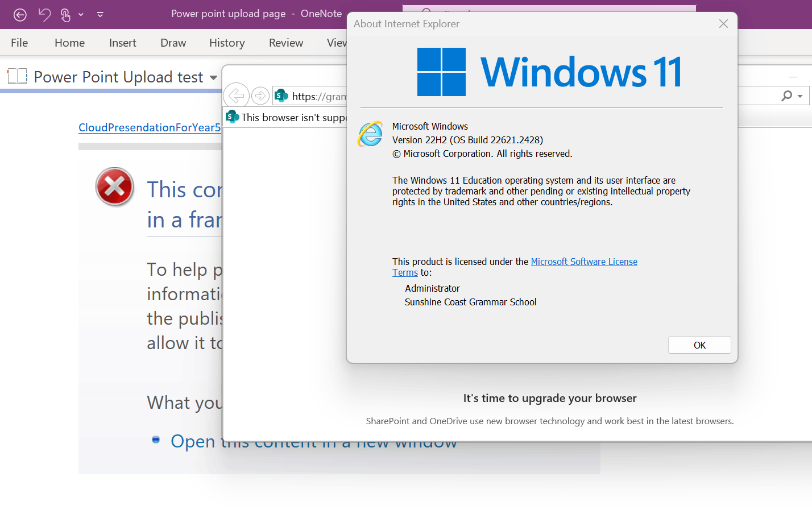
Task: Minimize the browser window behind the dialog
Action: 793,76
